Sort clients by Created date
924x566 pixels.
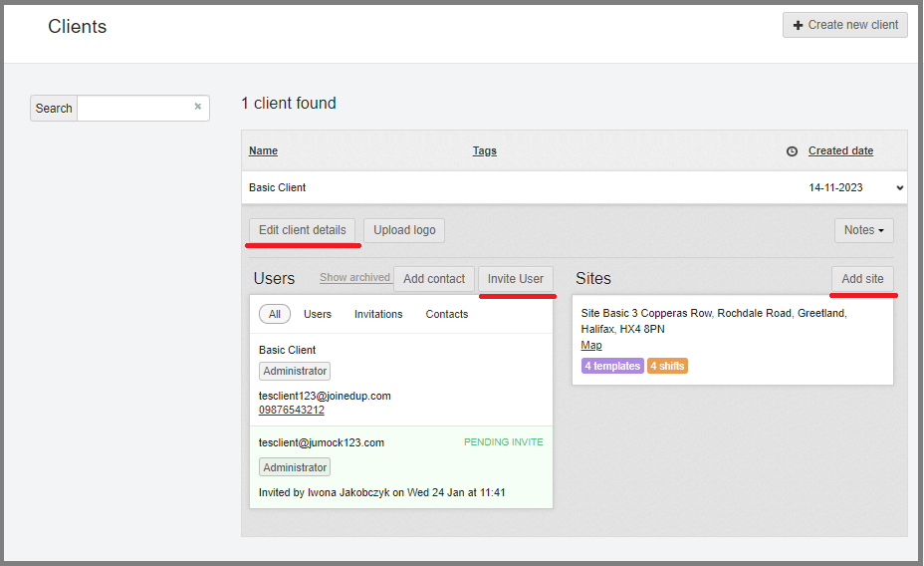840,151
